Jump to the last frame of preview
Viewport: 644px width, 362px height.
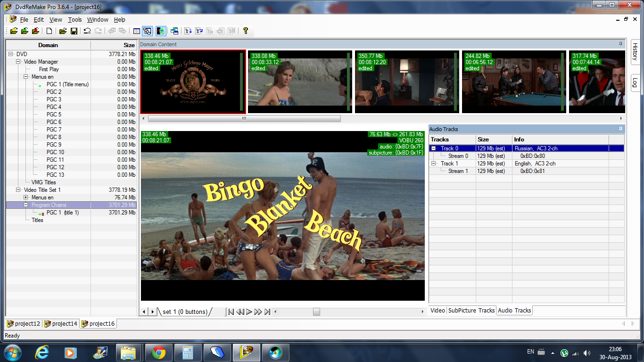(x=267, y=312)
